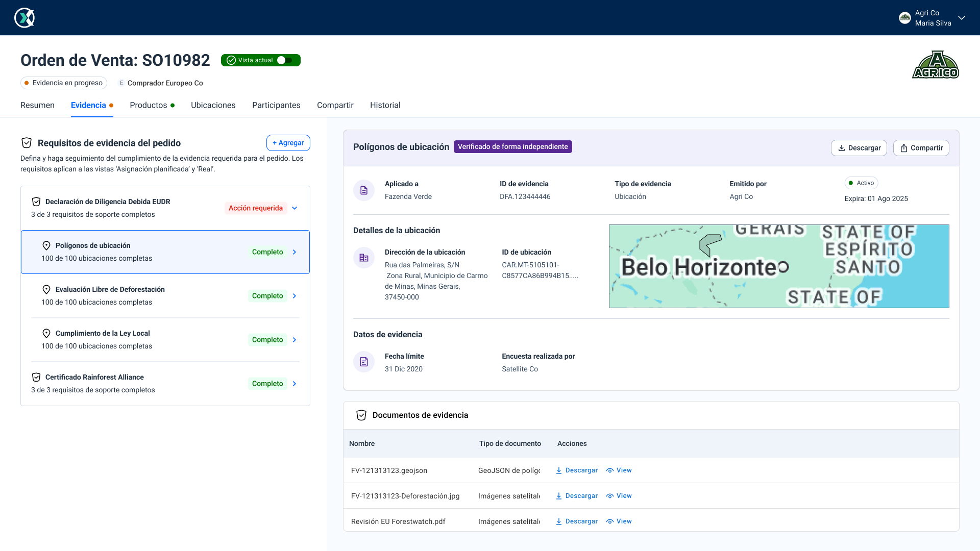Click the Comprador Europeo Co label
This screenshot has width=980, height=551.
(x=165, y=83)
